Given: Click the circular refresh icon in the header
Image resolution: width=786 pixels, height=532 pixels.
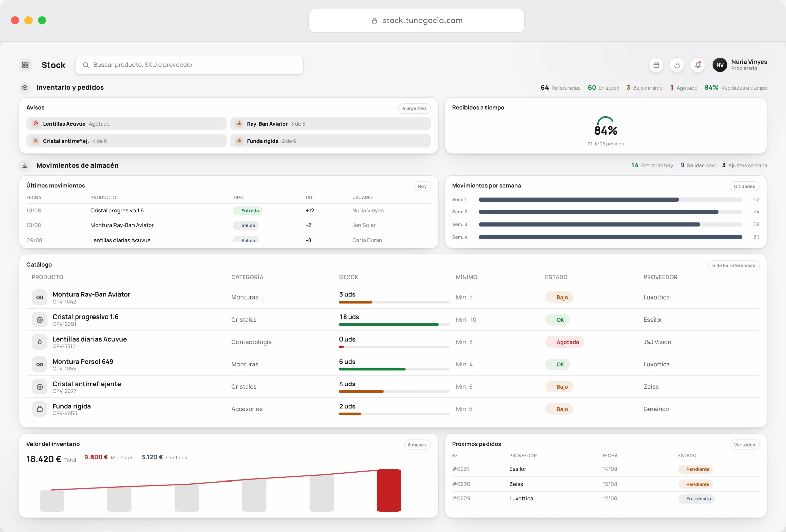Looking at the screenshot, I should point(677,65).
